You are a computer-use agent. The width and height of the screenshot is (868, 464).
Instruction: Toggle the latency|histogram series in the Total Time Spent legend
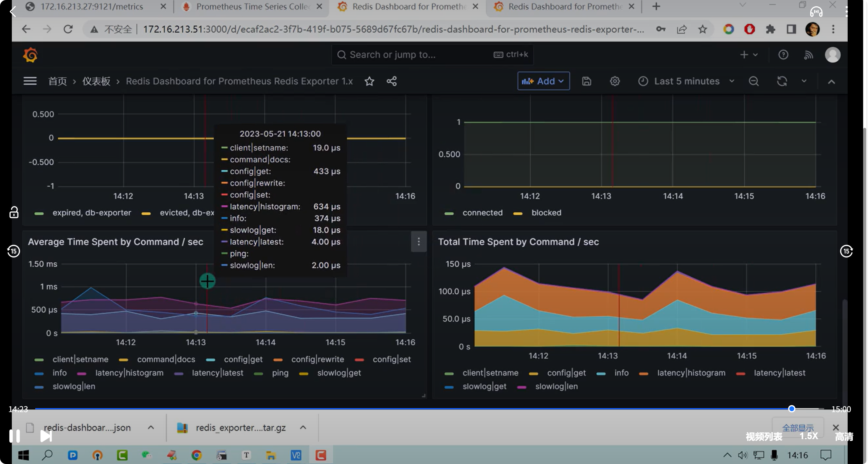691,373
